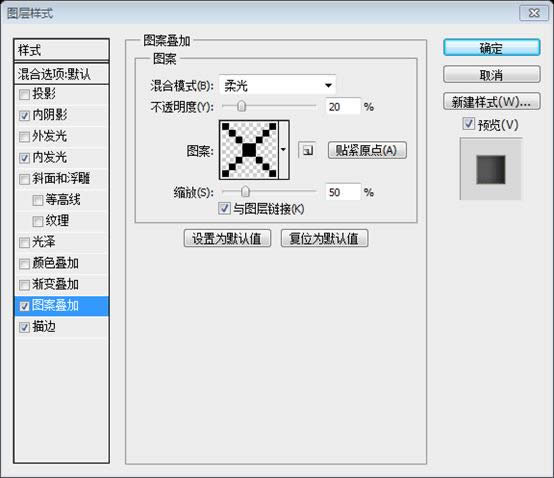Viewport: 554px width, 478px height.
Task: Uncheck the 内阴影 inner shadow checkbox
Action: pyautogui.click(x=24, y=116)
